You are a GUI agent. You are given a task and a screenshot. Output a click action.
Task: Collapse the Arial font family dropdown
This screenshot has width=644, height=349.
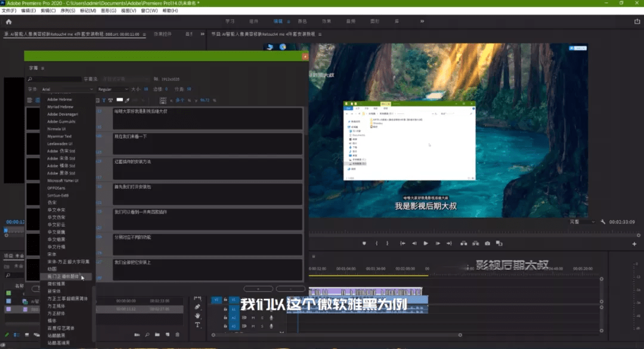(x=67, y=89)
